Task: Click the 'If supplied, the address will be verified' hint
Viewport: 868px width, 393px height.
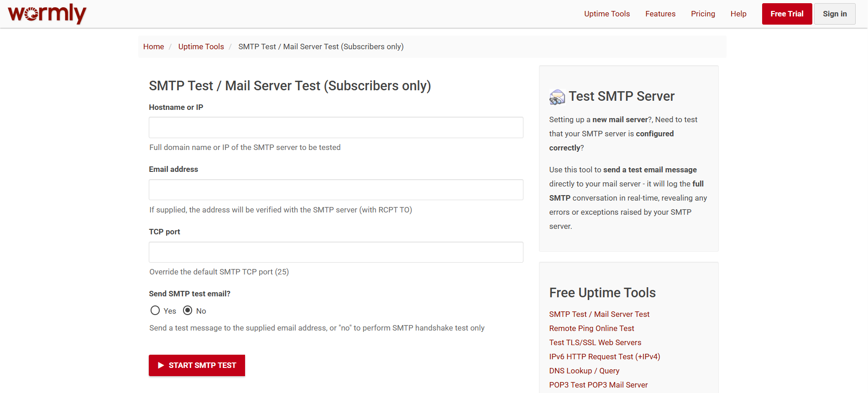Action: (x=281, y=210)
